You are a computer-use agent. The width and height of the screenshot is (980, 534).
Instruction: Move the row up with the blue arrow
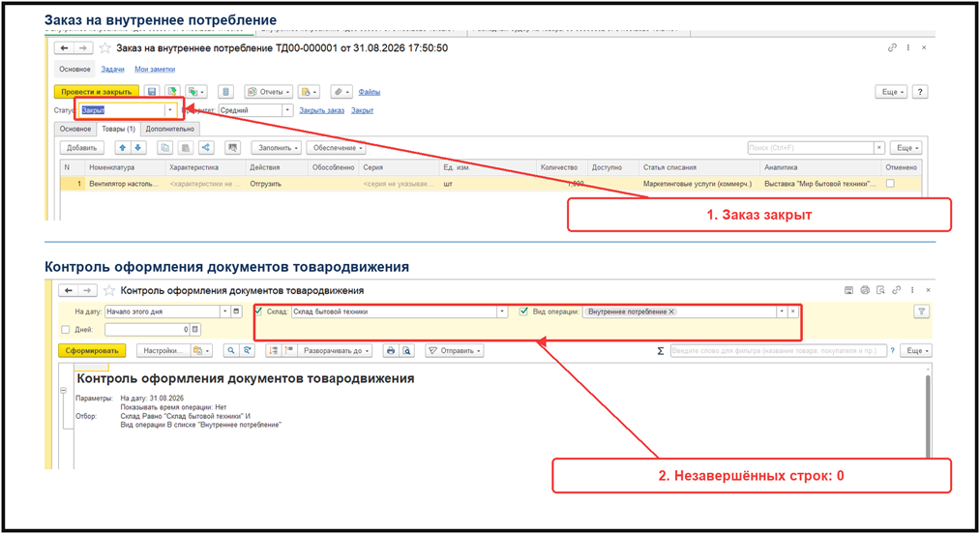pos(123,148)
